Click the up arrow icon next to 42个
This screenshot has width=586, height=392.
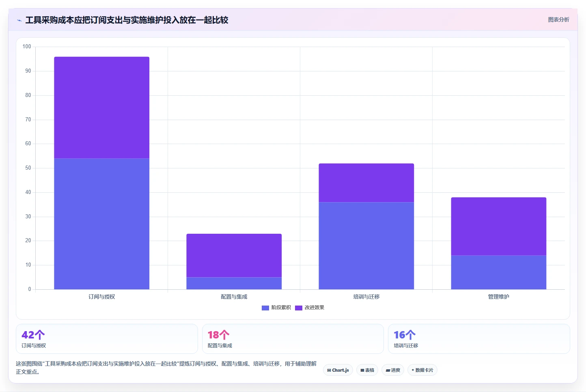pyautogui.click(x=40, y=335)
